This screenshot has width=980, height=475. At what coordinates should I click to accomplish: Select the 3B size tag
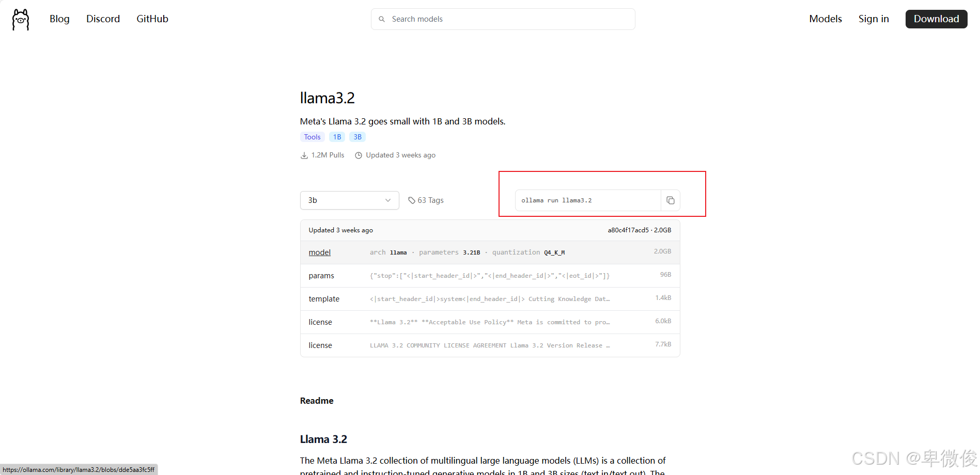click(x=357, y=137)
